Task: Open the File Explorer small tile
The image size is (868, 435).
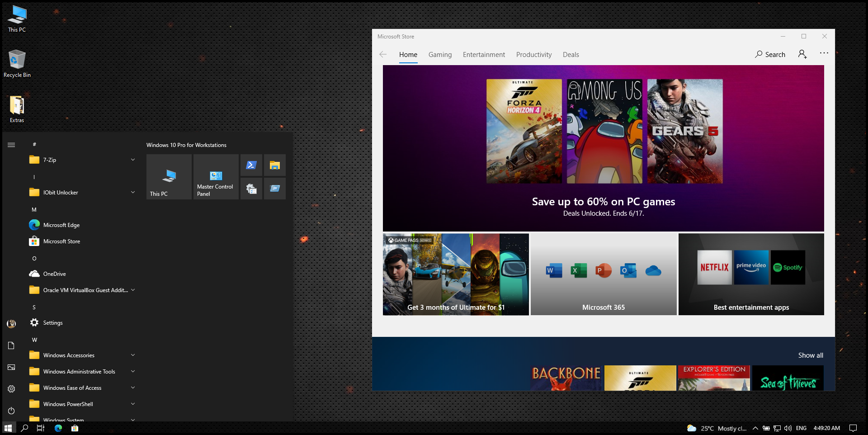Action: coord(275,165)
